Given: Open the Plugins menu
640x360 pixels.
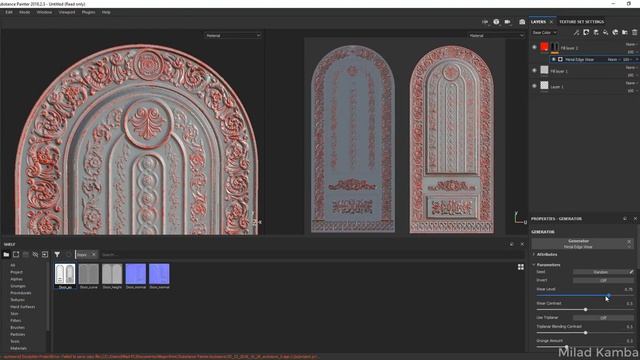Looking at the screenshot, I should 88,12.
